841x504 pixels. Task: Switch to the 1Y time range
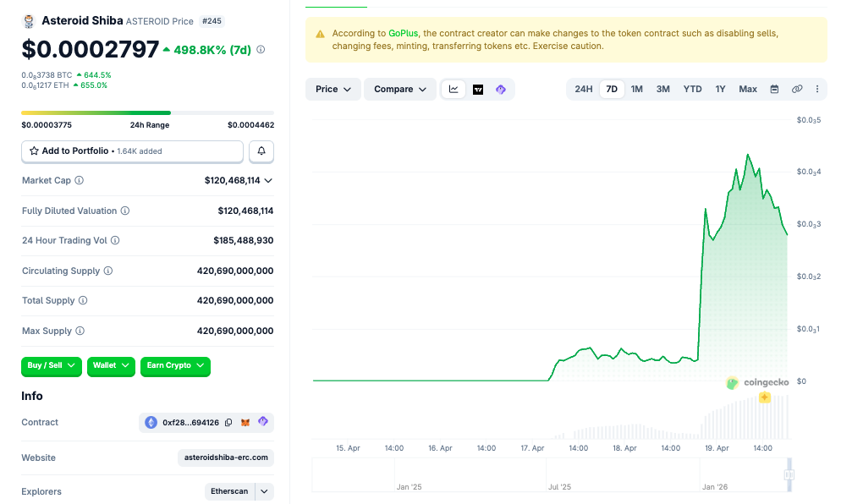pos(720,89)
